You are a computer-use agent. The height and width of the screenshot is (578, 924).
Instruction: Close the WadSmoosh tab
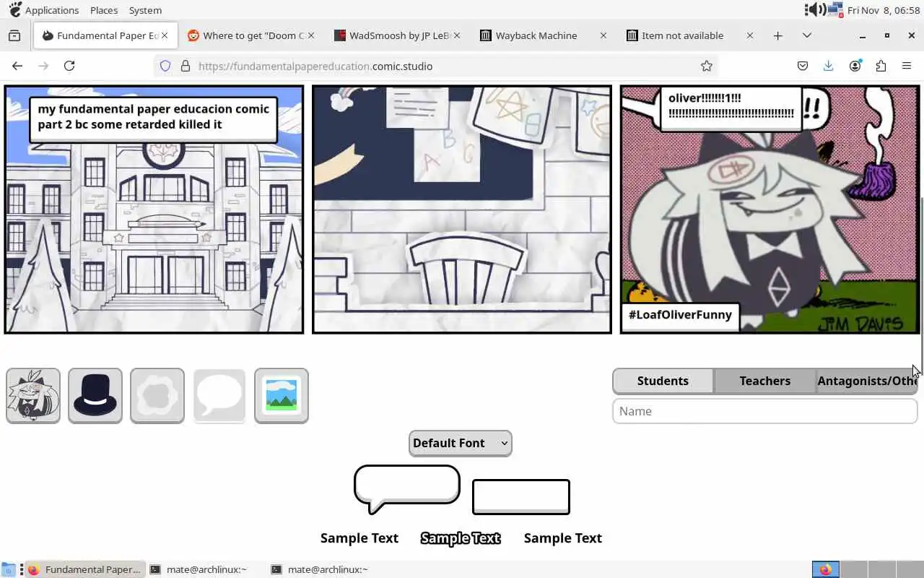[x=457, y=35]
